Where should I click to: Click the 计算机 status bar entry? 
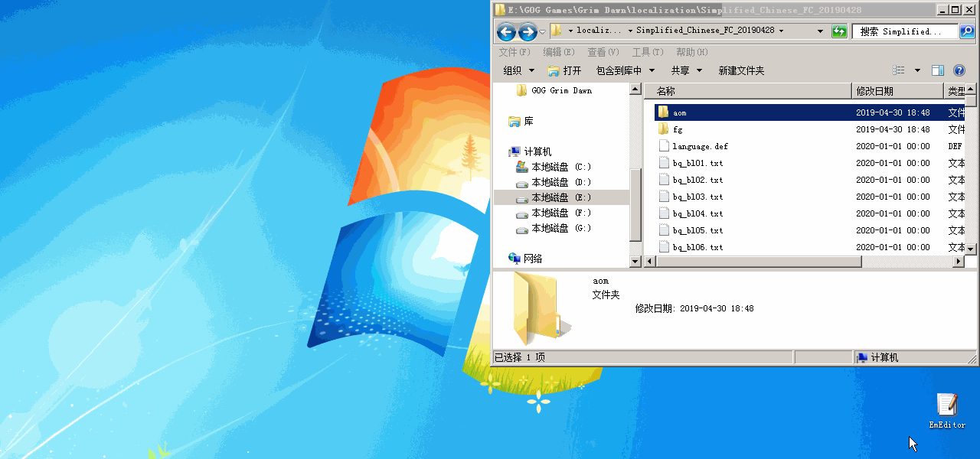877,357
